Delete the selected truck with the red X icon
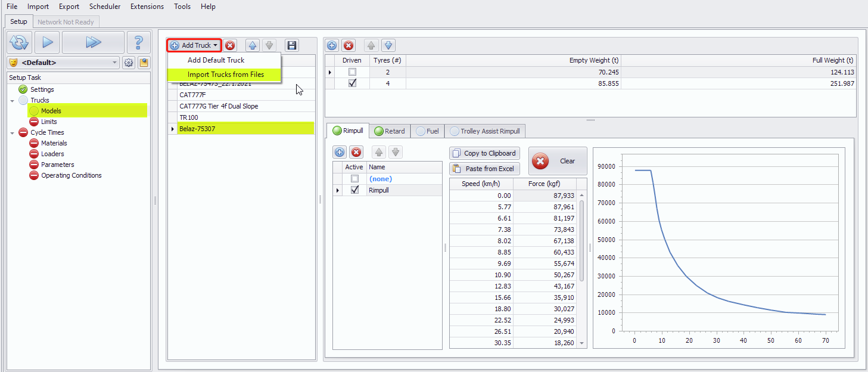 230,45
